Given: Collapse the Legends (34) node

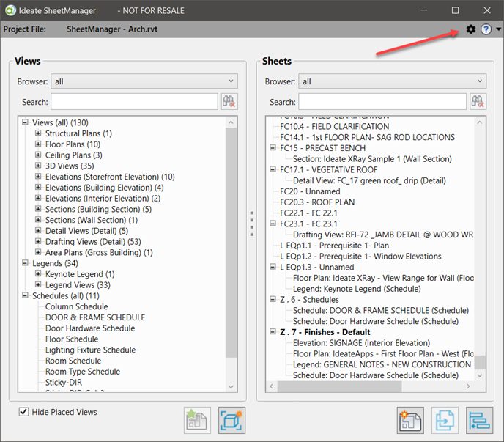Looking at the screenshot, I should (x=26, y=263).
